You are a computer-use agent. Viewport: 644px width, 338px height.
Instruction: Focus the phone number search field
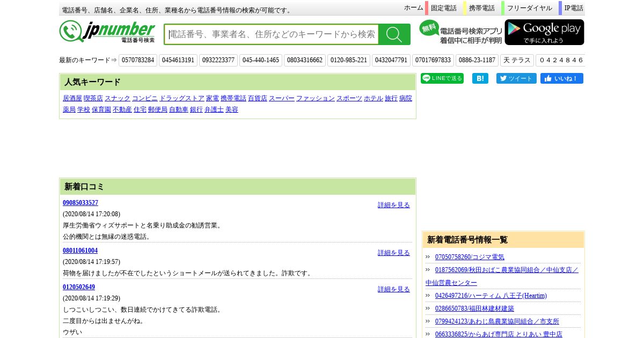[272, 34]
